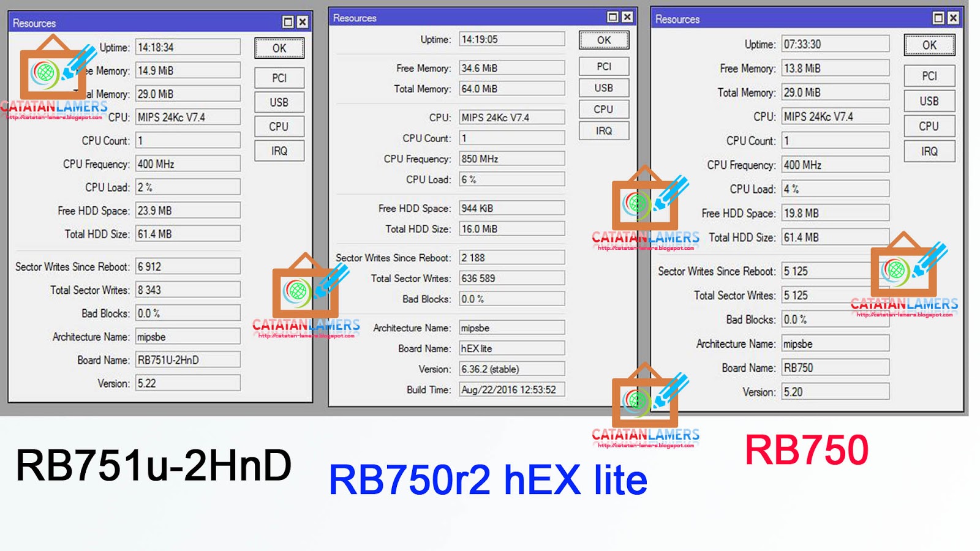Select Version field 6.36.2 (stable)
The image size is (980, 551).
pos(512,369)
